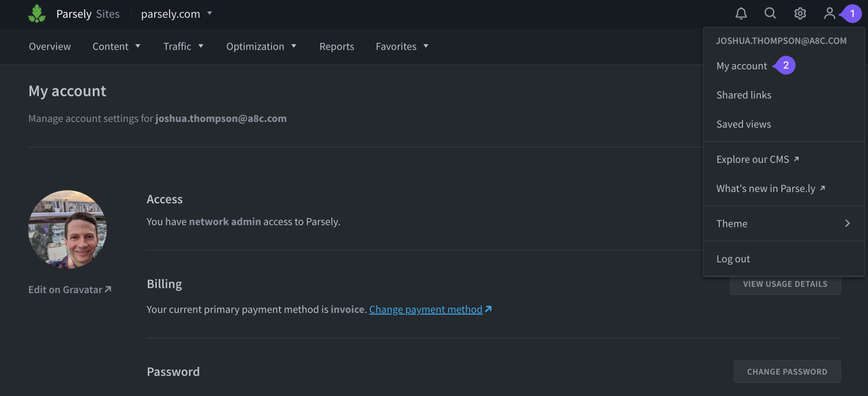
Task: Open the Favorites dropdown
Action: pyautogui.click(x=426, y=46)
